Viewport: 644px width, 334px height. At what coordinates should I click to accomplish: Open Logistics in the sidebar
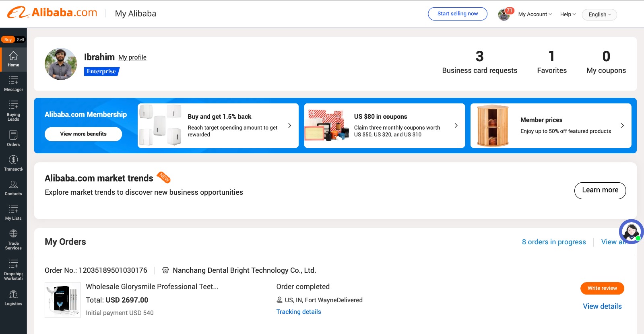point(13,298)
